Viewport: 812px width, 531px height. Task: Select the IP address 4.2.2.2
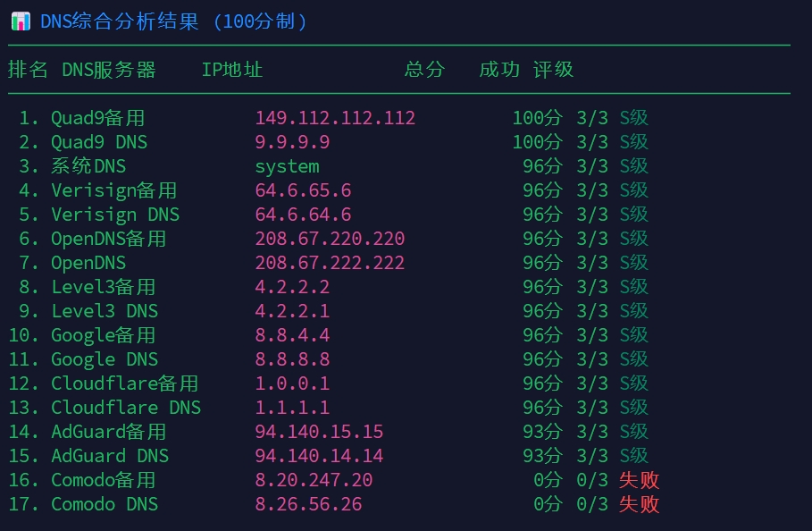tap(292, 287)
